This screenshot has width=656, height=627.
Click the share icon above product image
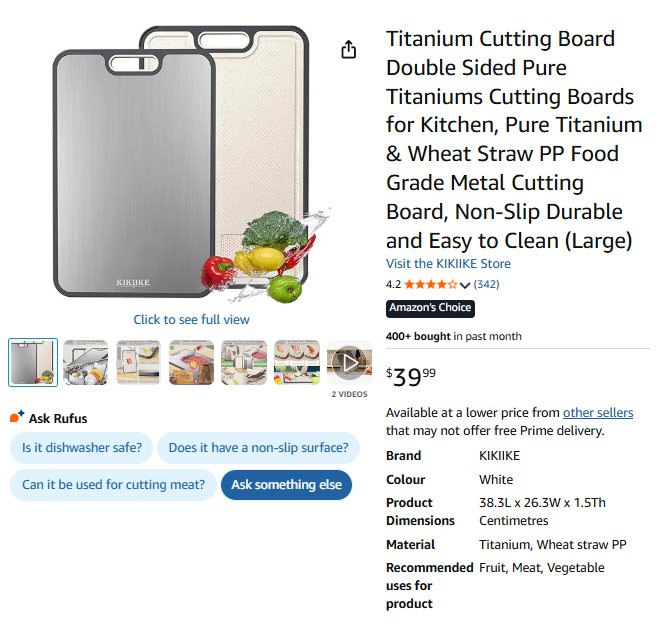coord(348,50)
